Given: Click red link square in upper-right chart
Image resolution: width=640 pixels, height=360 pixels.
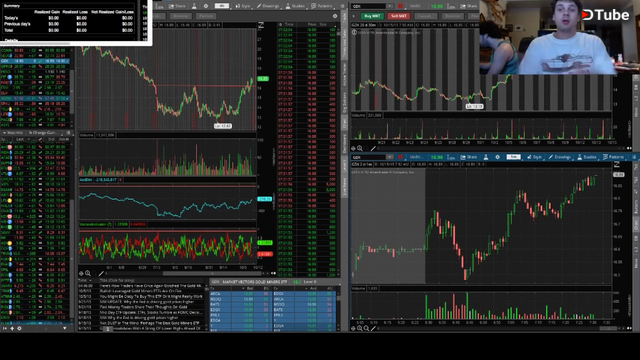Looking at the screenshot, I should point(400,6).
